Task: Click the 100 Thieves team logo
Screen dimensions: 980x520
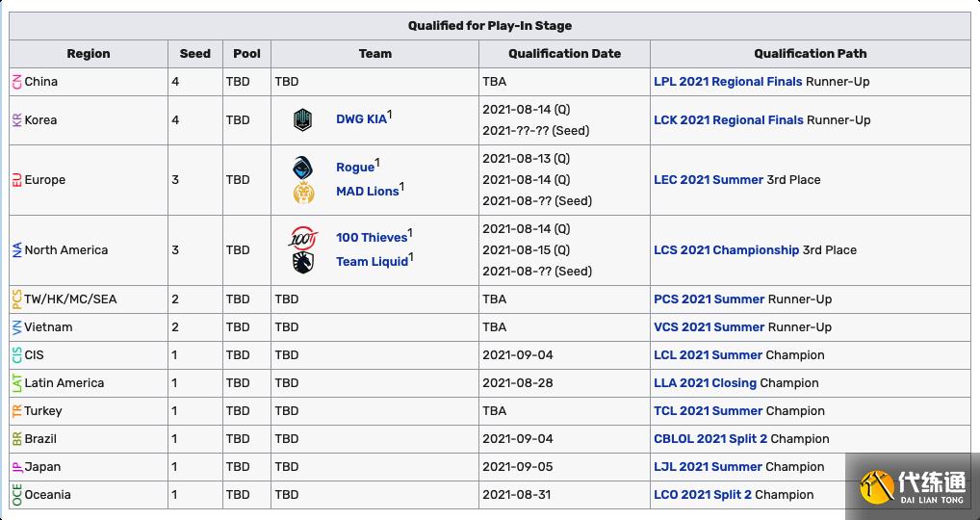Action: pyautogui.click(x=302, y=237)
